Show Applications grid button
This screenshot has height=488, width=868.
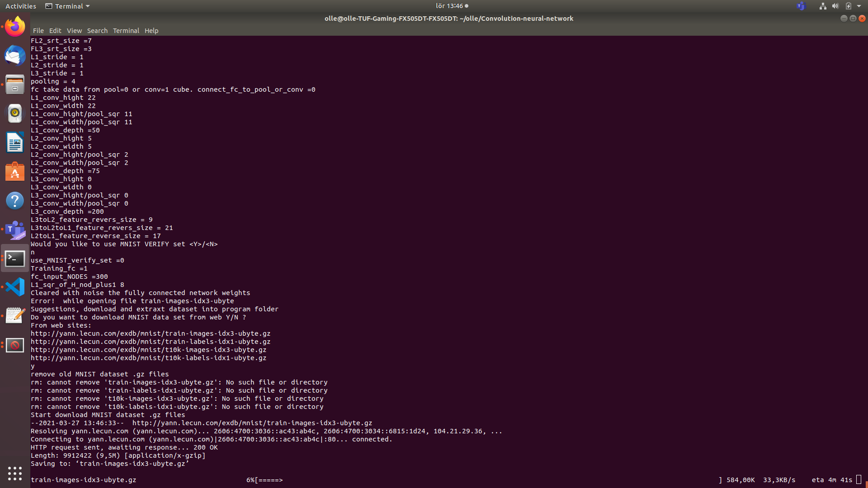15,473
